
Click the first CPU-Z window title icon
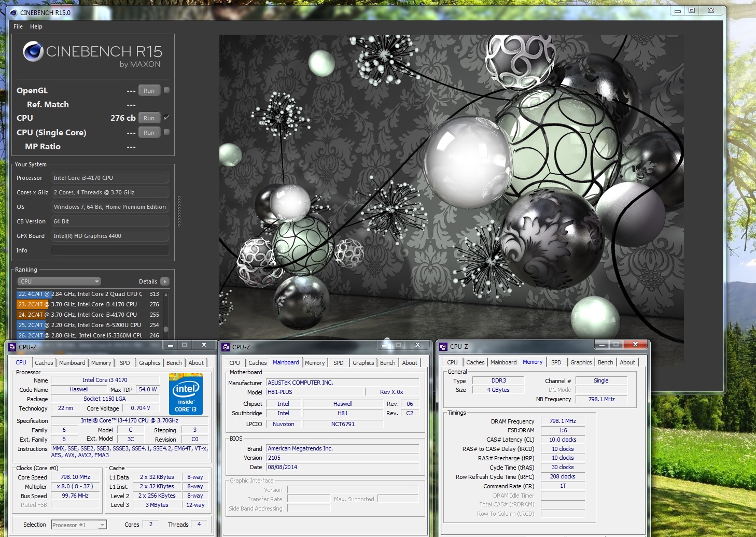12,347
